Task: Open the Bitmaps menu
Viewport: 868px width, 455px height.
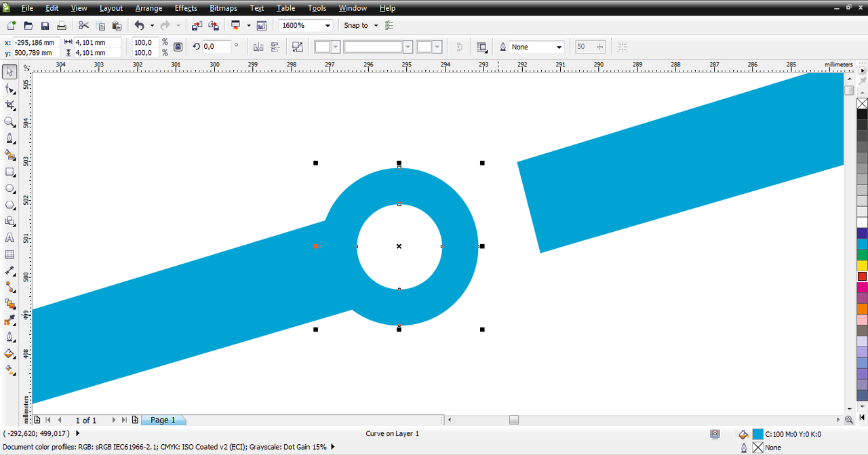Action: tap(223, 8)
